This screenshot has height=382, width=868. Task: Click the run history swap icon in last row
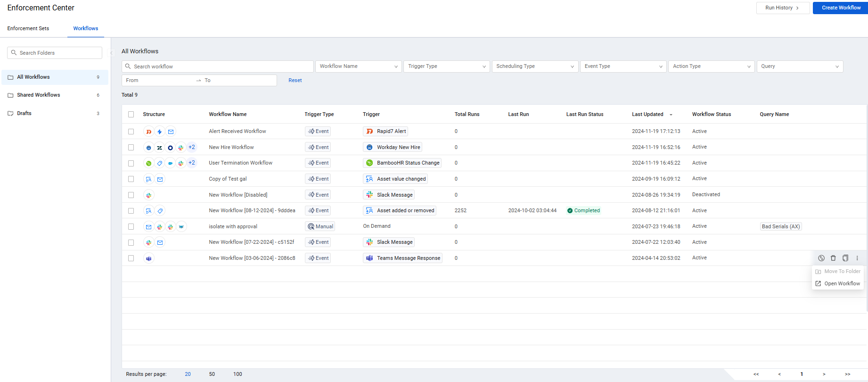pos(821,258)
